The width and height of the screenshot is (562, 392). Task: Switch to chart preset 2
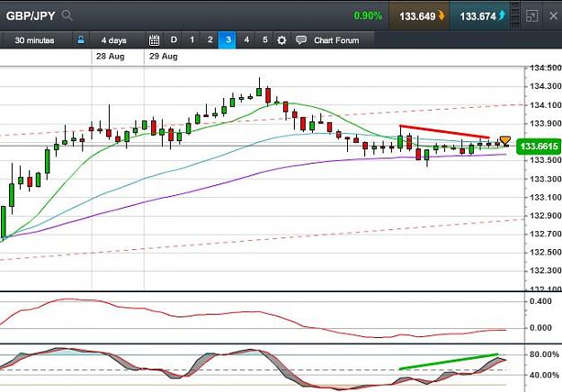[x=210, y=40]
